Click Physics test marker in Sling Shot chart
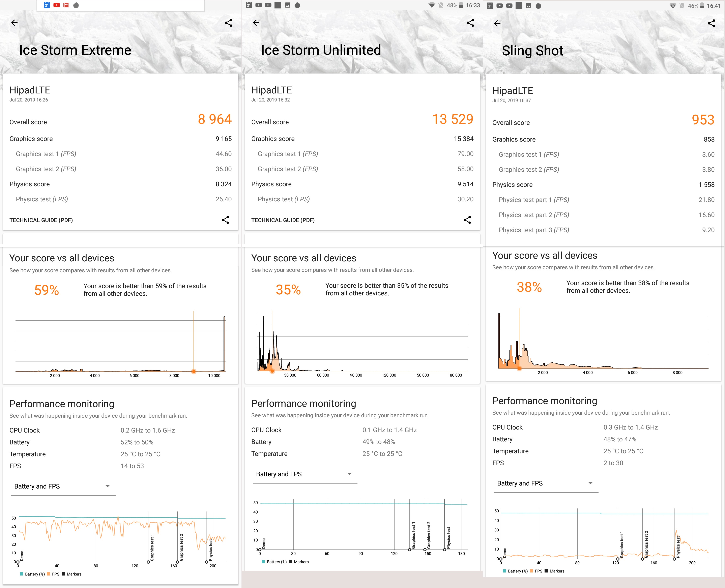The image size is (725, 588). point(674,559)
